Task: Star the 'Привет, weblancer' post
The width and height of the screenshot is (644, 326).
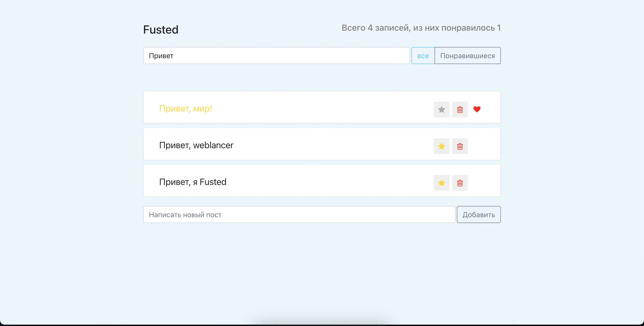Action: 441,146
